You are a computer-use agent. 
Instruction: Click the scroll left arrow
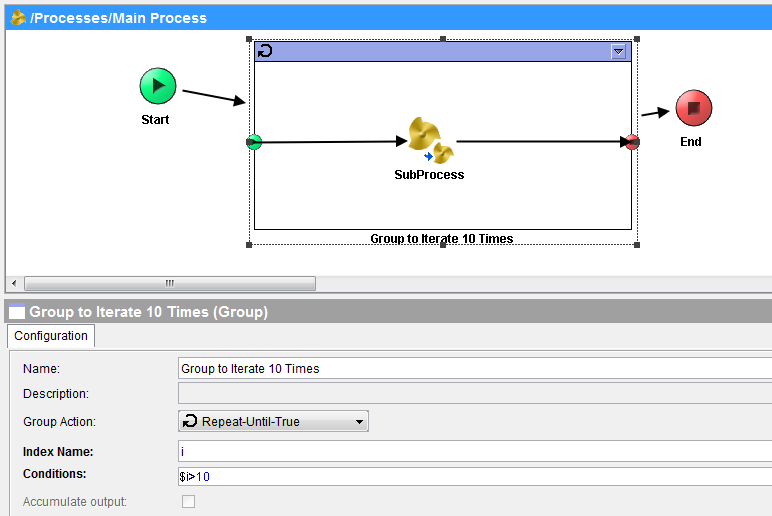pyautogui.click(x=14, y=283)
